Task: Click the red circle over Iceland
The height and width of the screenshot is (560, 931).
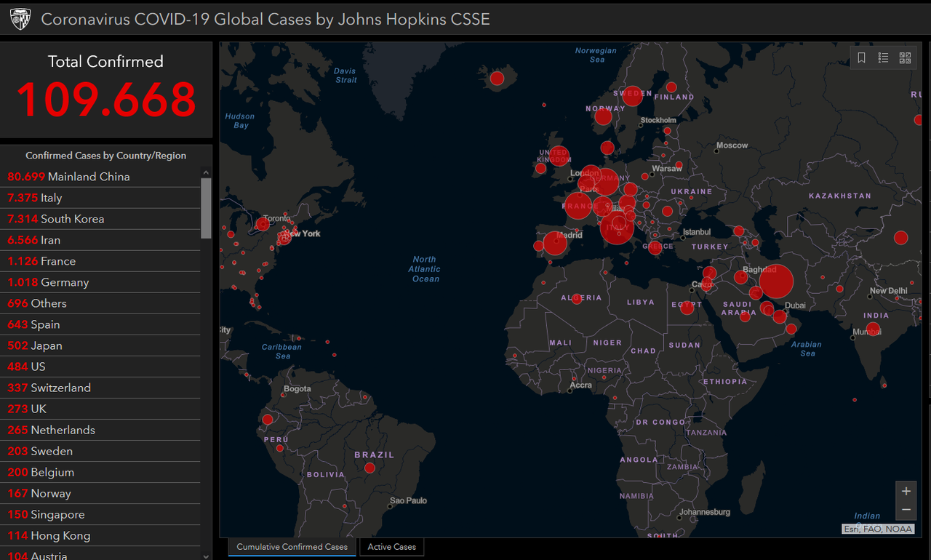Action: (498, 78)
